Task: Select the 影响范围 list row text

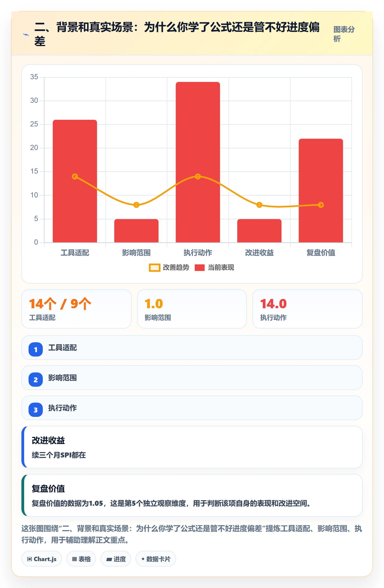Action: 63,378
